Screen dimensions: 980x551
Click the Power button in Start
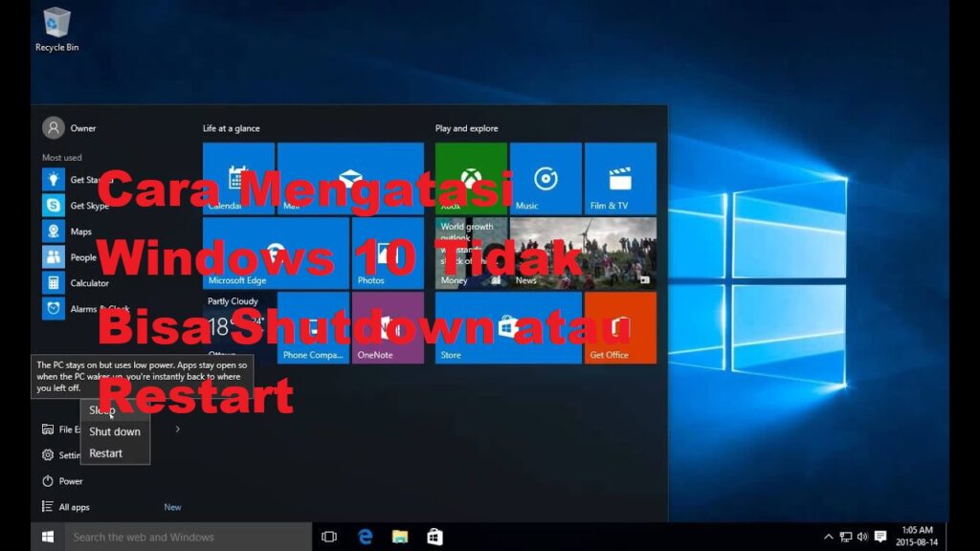tap(62, 481)
